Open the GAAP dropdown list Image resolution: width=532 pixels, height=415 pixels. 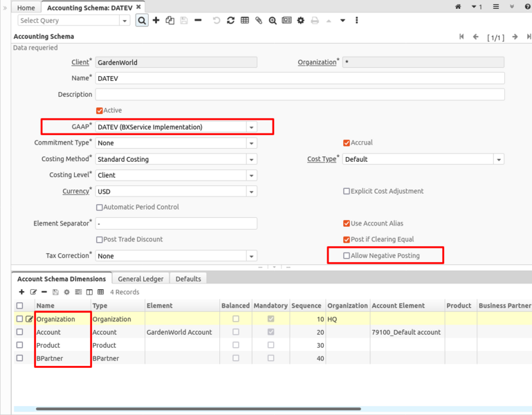point(251,127)
